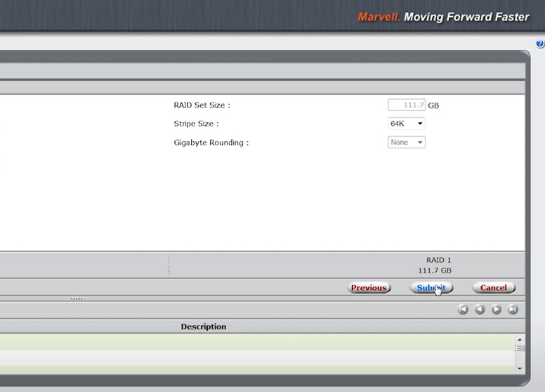This screenshot has width=545, height=392.
Task: Click the event log scroll up arrow
Action: (x=520, y=339)
